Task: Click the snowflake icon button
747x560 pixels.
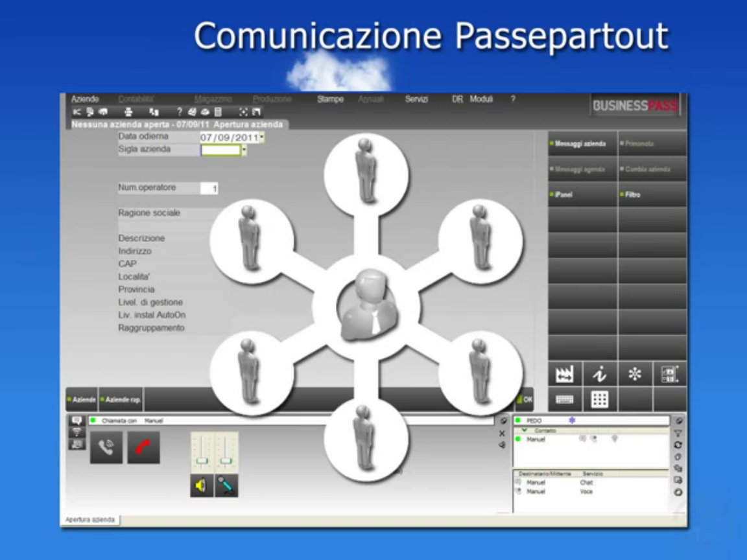Action: click(x=635, y=374)
